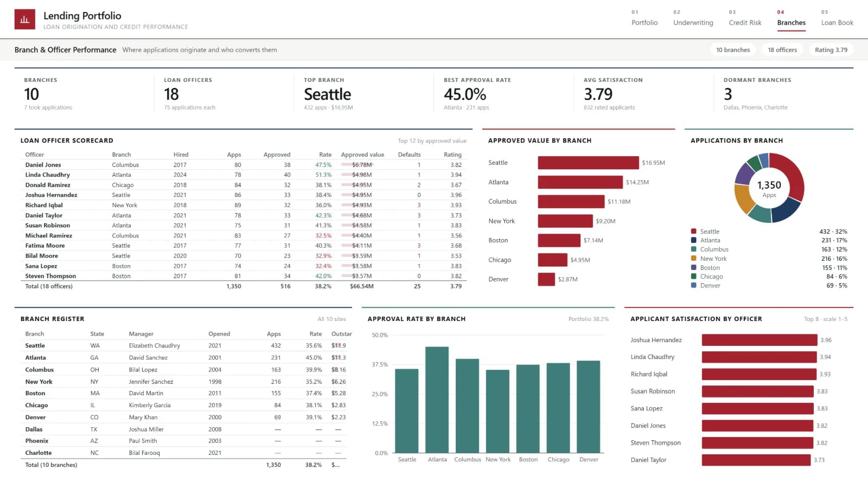Click the Denver column in Approval Rate chart
The width and height of the screenshot is (868, 488).
589,407
